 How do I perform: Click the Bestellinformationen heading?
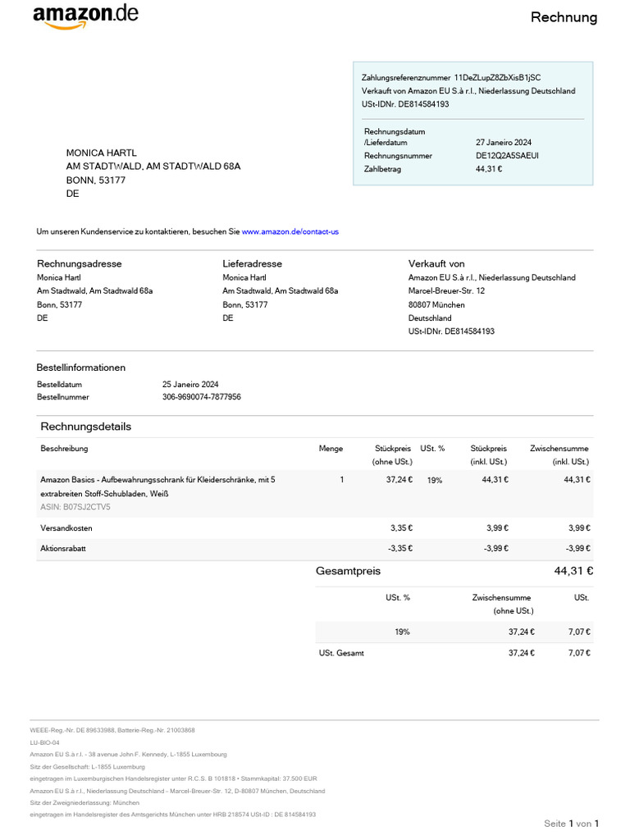[81, 368]
